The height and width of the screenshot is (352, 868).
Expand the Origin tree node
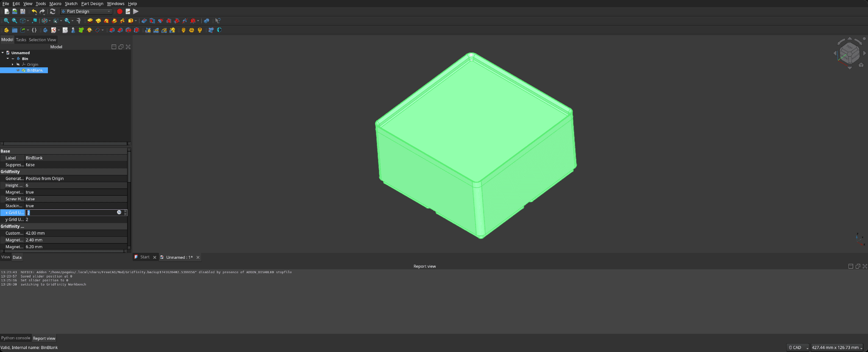pyautogui.click(x=13, y=64)
